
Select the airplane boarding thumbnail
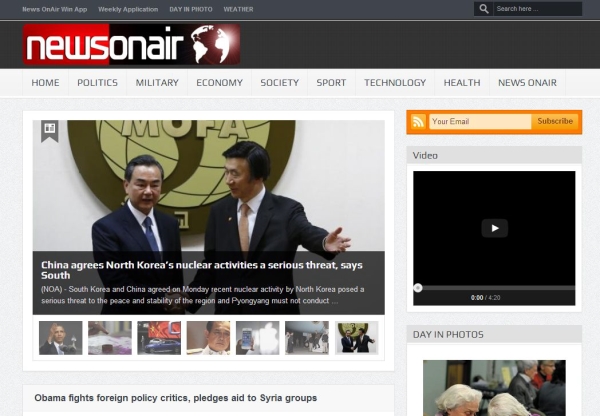click(307, 338)
